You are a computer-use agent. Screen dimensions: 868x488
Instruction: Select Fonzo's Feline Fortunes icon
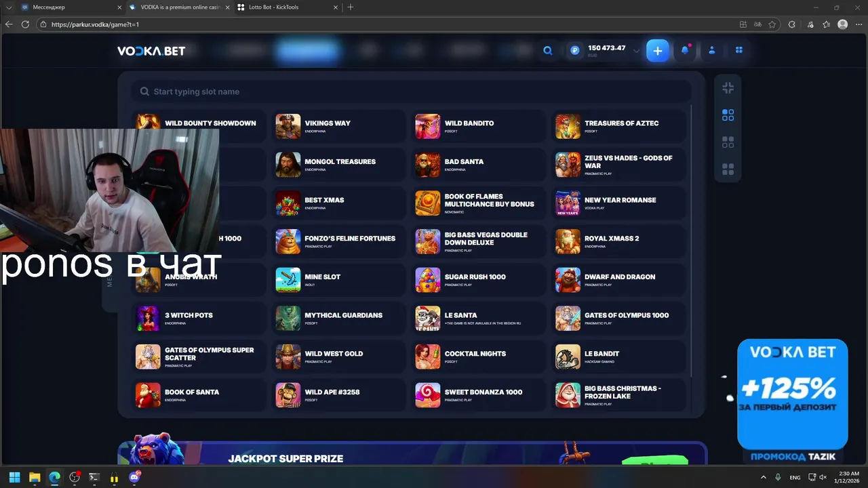pos(288,241)
